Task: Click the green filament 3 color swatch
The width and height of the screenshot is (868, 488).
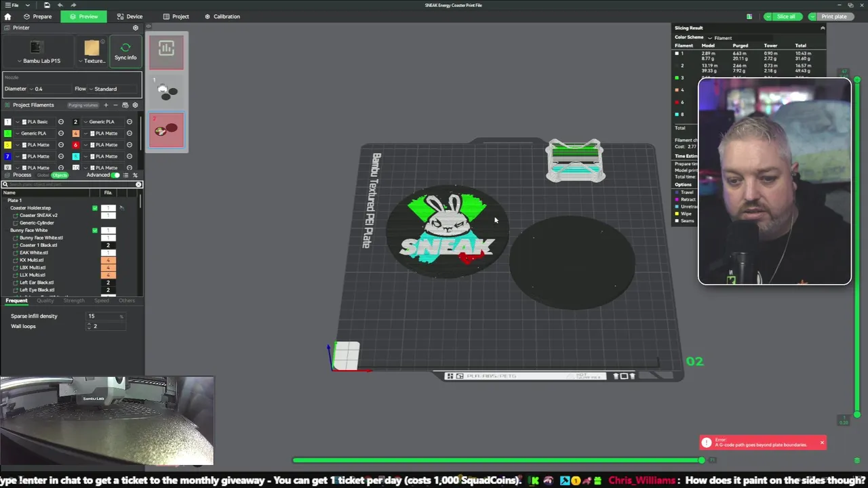Action: pyautogui.click(x=7, y=134)
